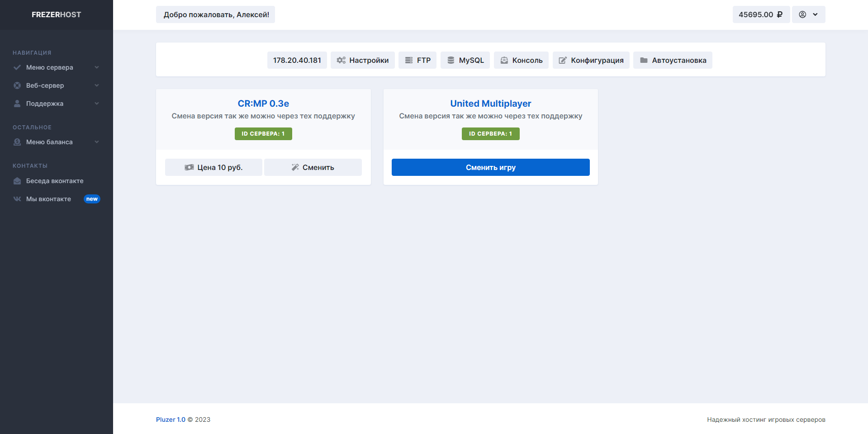Expand the Веб-сервер sidebar menu
Viewport: 868px width, 434px height.
[56, 85]
